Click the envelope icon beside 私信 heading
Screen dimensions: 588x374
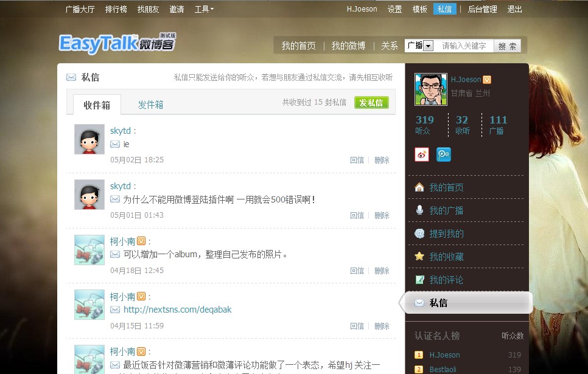(71, 77)
